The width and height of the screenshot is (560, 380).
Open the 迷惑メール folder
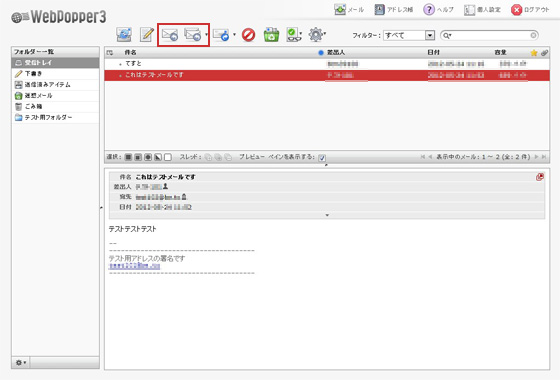(x=55, y=96)
